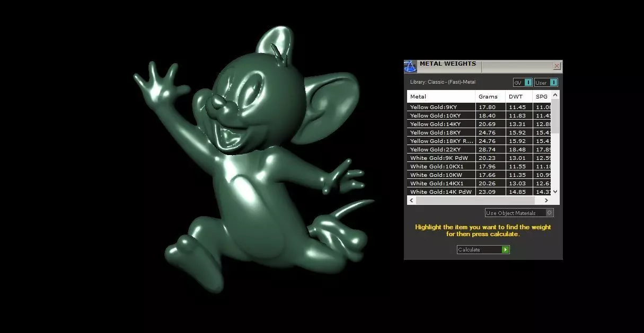Click the 13.01 DWT cell
This screenshot has width=644, height=333.
coord(519,158)
